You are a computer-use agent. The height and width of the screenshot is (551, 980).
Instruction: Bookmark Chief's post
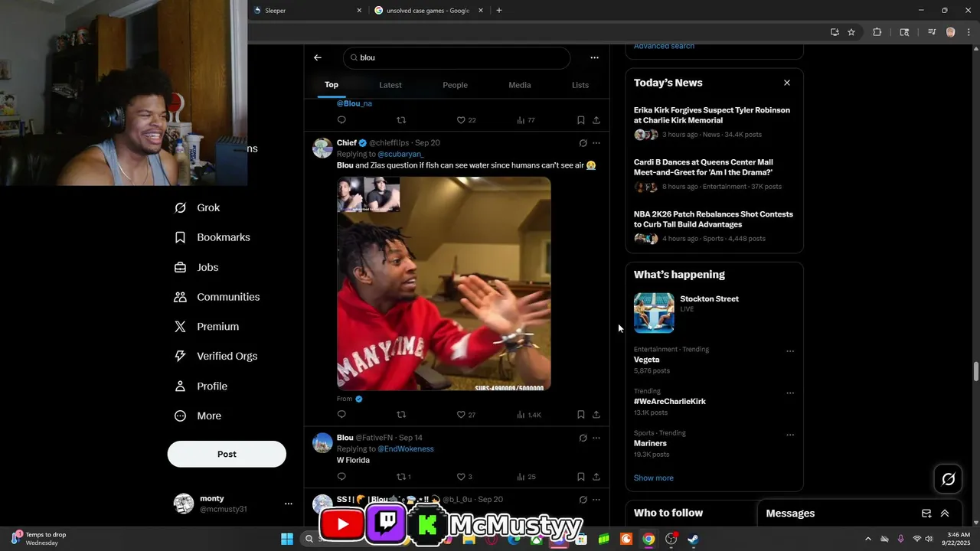[x=581, y=415]
